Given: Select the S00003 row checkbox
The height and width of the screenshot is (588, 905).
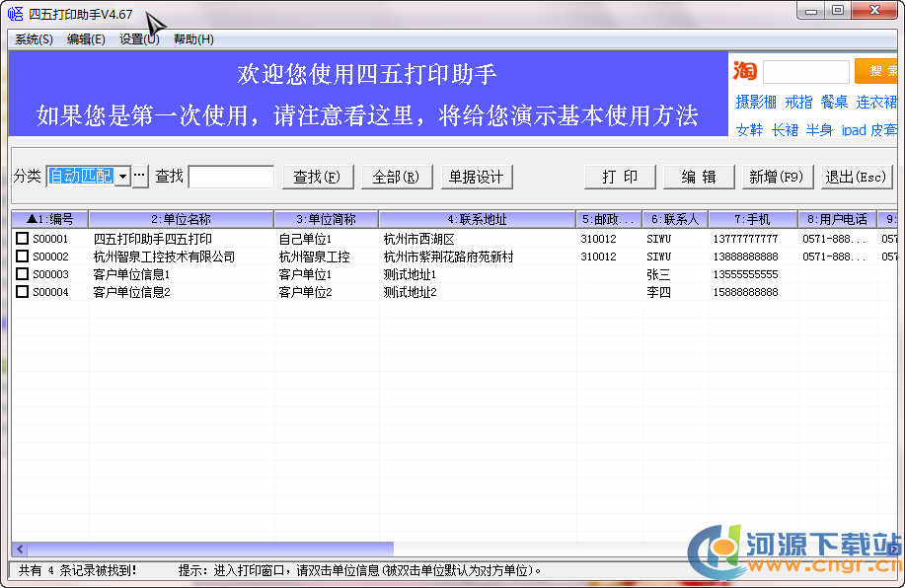Looking at the screenshot, I should [x=22, y=274].
